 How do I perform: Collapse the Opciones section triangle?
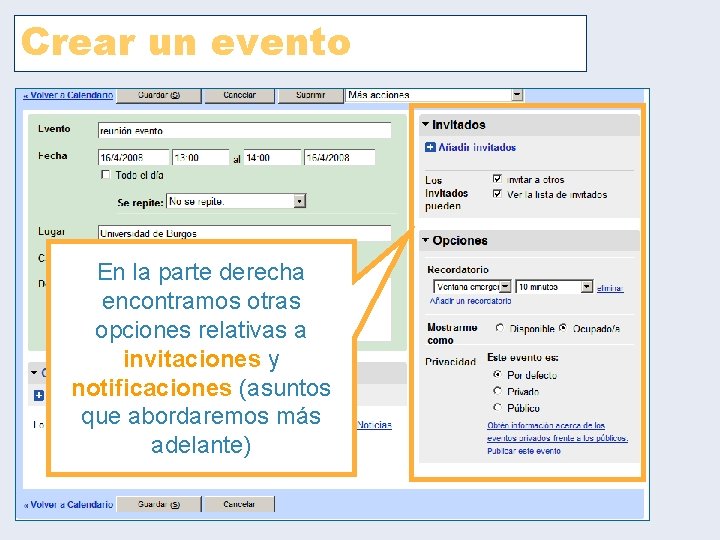click(x=425, y=240)
